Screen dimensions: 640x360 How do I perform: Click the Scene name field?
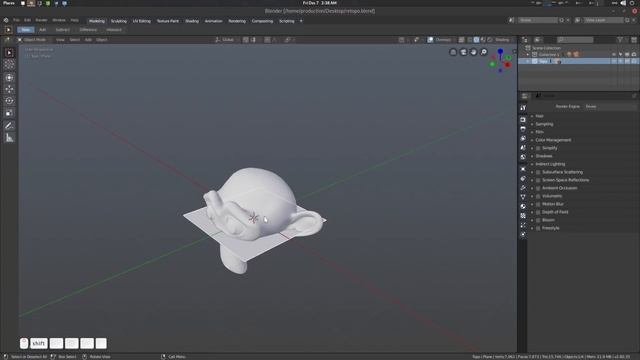tap(538, 20)
